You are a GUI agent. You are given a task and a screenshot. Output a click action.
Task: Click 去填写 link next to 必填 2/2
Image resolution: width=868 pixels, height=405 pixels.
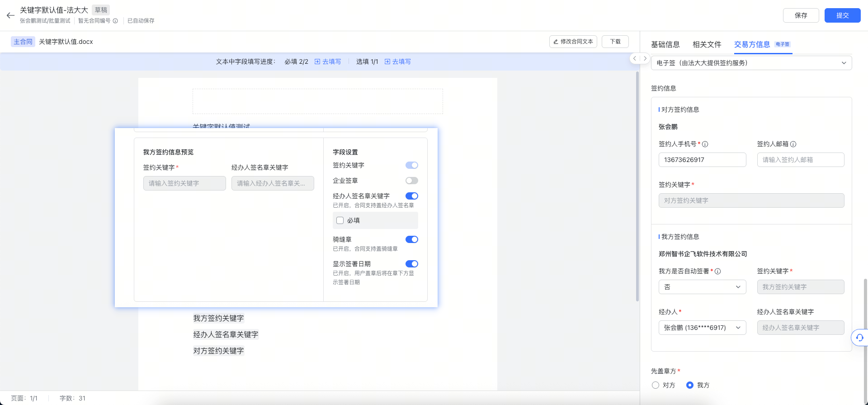coord(328,62)
